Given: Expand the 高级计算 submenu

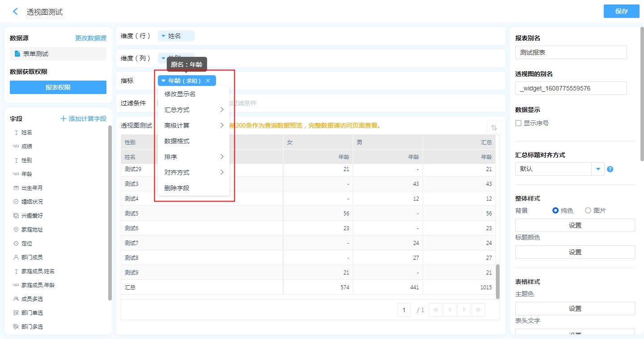Looking at the screenshot, I should pos(193,125).
